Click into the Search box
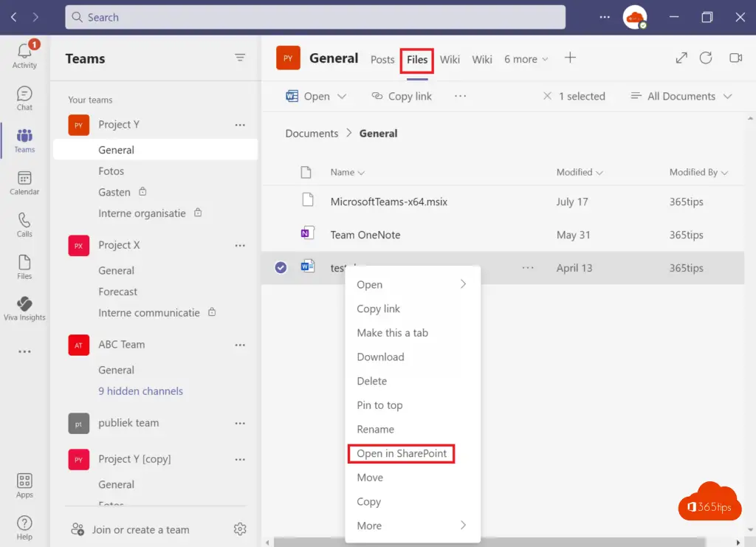756x547 pixels. pos(315,17)
